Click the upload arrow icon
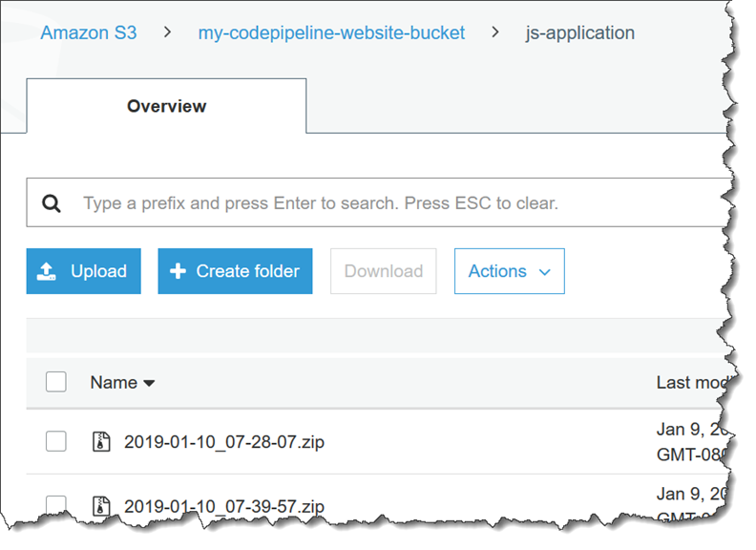 [47, 272]
